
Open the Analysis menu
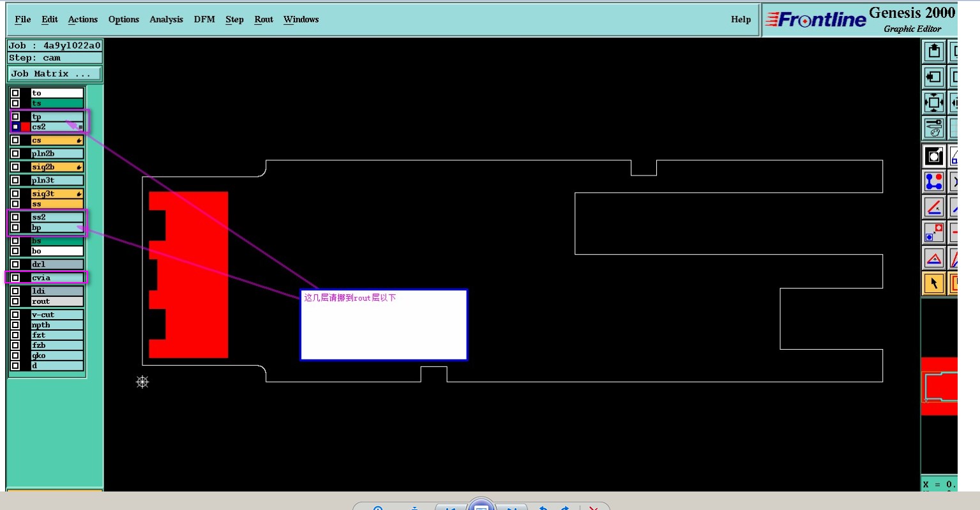click(166, 20)
